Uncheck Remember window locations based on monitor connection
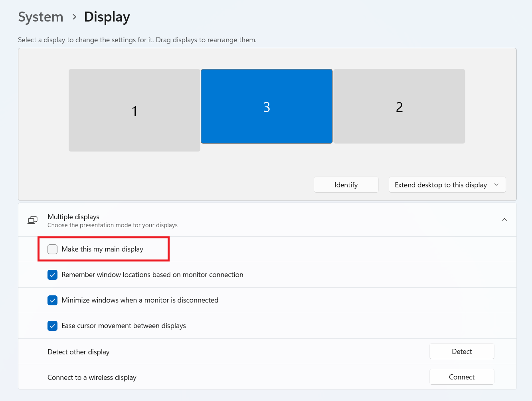This screenshot has height=401, width=532. point(53,275)
